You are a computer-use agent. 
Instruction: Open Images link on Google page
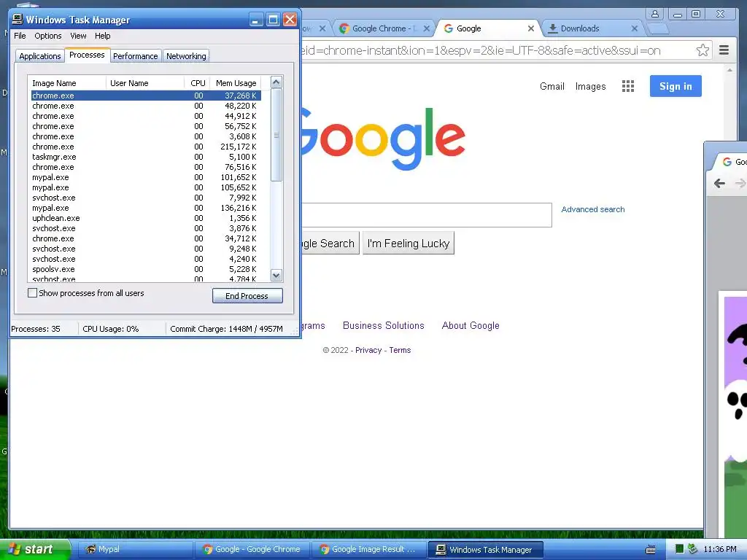590,86
